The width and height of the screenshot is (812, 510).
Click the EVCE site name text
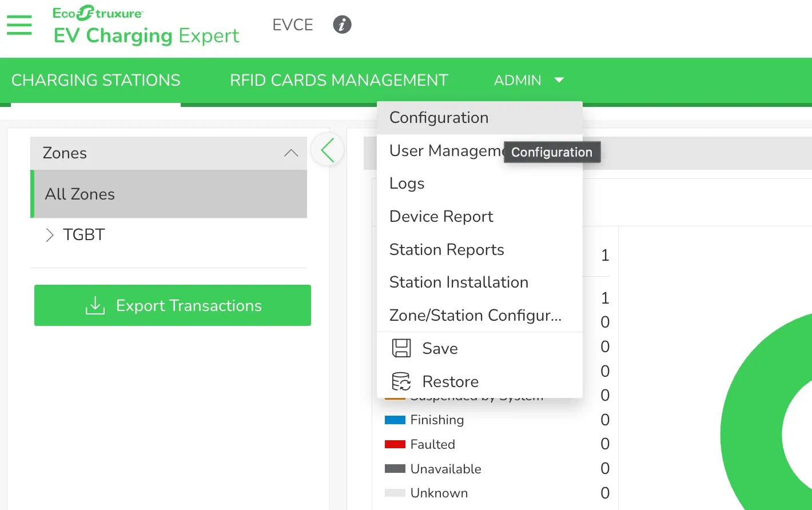(x=293, y=25)
